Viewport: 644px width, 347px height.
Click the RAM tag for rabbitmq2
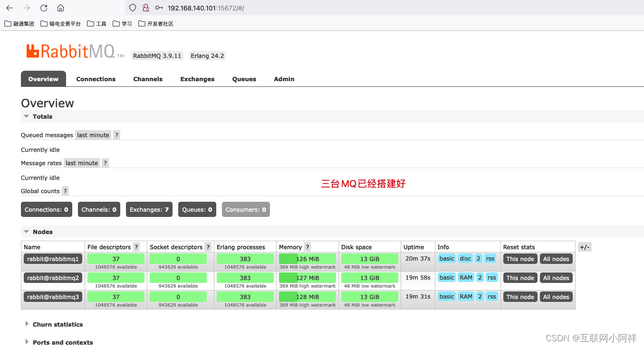(x=466, y=277)
